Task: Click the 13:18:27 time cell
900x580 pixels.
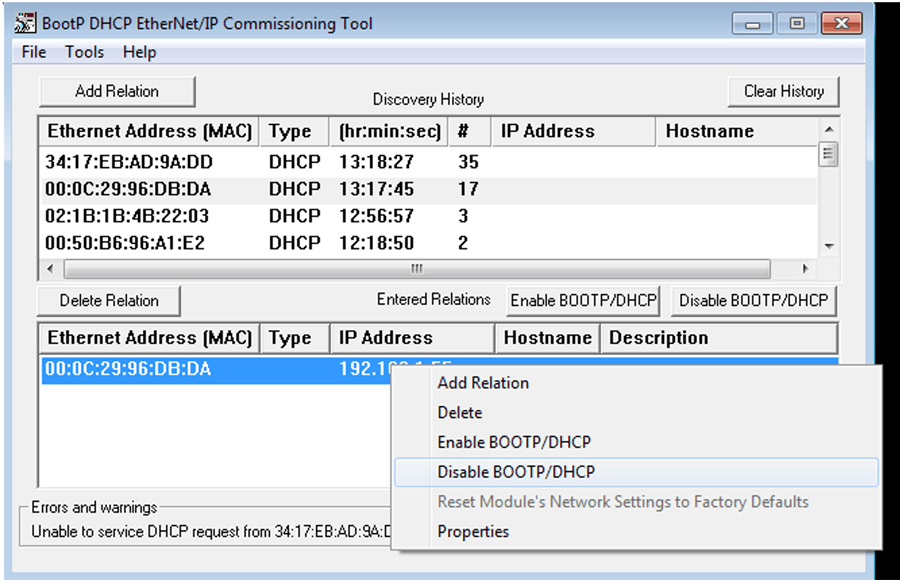Action: (377, 162)
